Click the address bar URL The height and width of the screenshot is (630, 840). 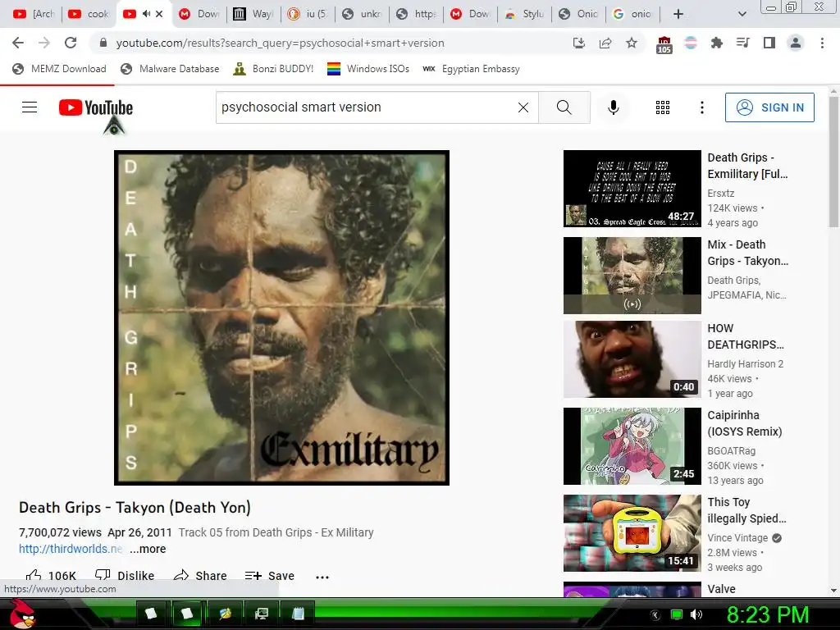(281, 43)
